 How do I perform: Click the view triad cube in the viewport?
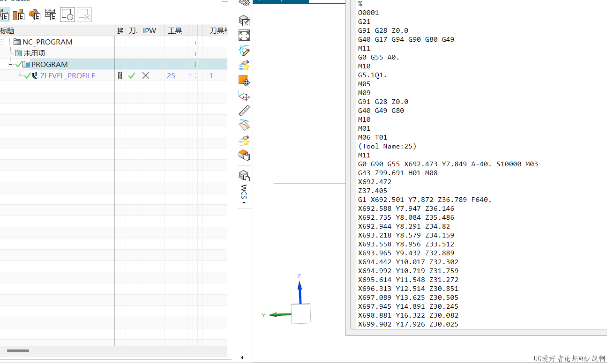pyautogui.click(x=300, y=313)
